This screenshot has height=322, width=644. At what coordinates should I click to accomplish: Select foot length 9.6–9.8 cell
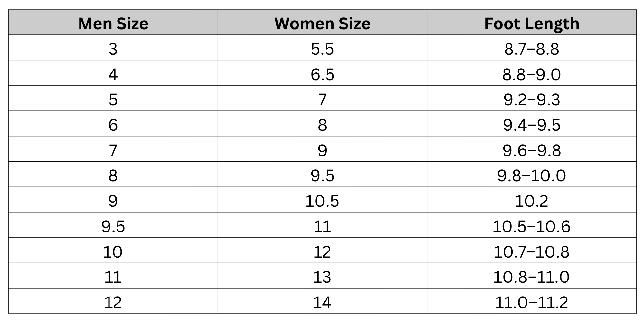(x=532, y=149)
